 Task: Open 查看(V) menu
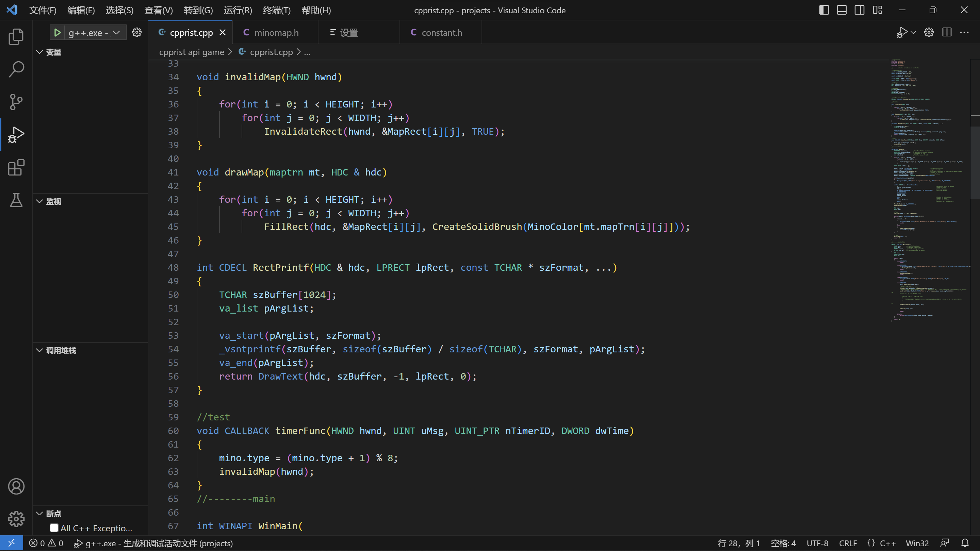click(x=159, y=10)
